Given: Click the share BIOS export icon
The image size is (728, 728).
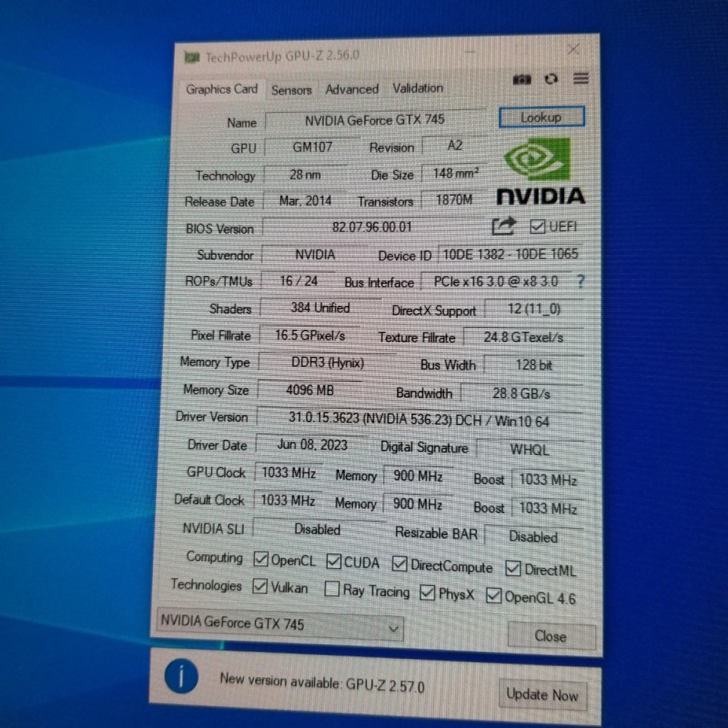Looking at the screenshot, I should (x=503, y=227).
